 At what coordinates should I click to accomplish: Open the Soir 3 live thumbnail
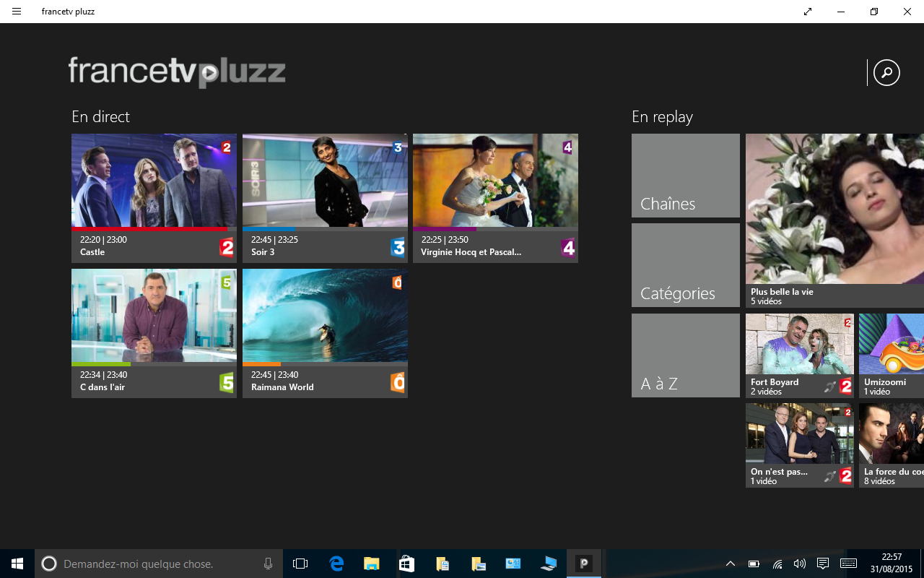325,181
